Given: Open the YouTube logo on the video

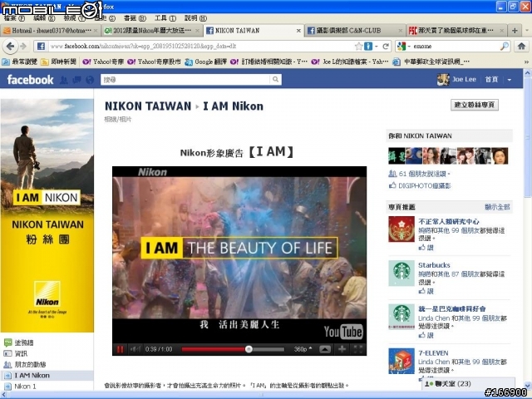Looking at the screenshot, I should [343, 332].
